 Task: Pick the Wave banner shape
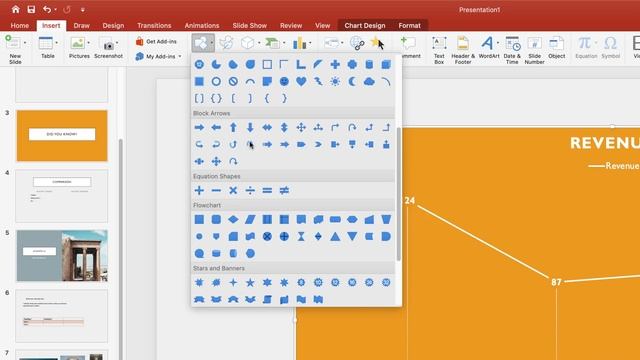tap(301, 300)
